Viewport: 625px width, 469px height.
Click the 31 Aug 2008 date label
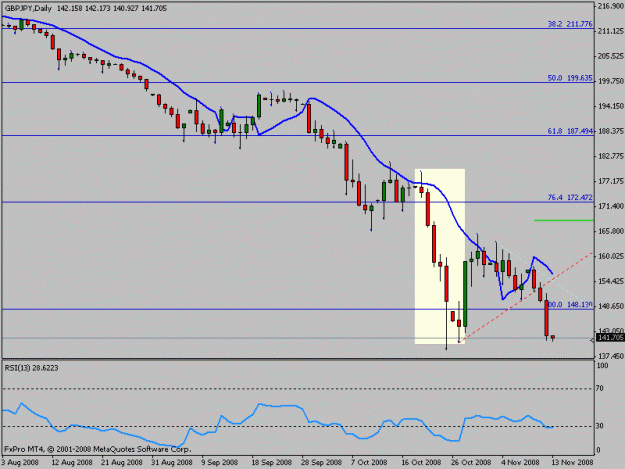click(172, 462)
